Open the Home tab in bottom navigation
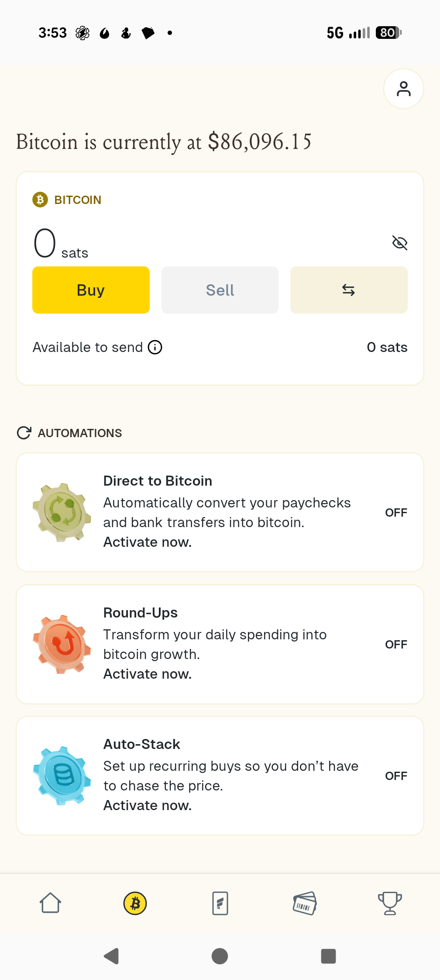The image size is (440, 980). (50, 903)
